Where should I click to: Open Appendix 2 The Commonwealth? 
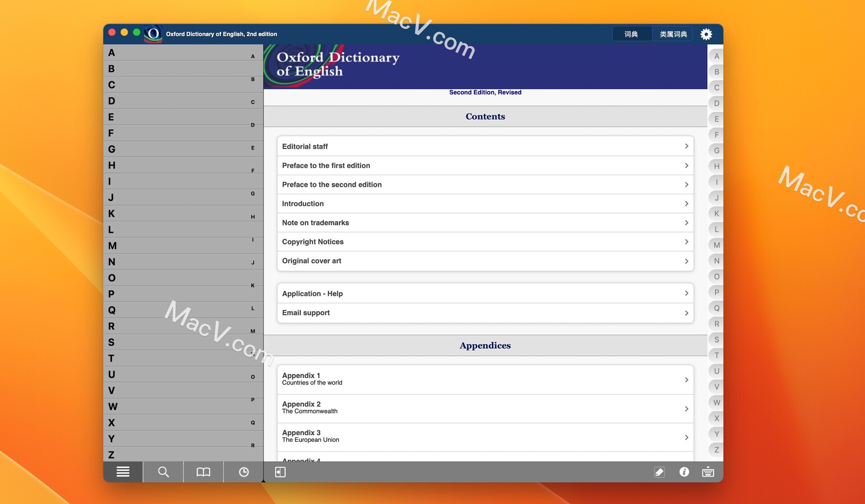(x=485, y=409)
